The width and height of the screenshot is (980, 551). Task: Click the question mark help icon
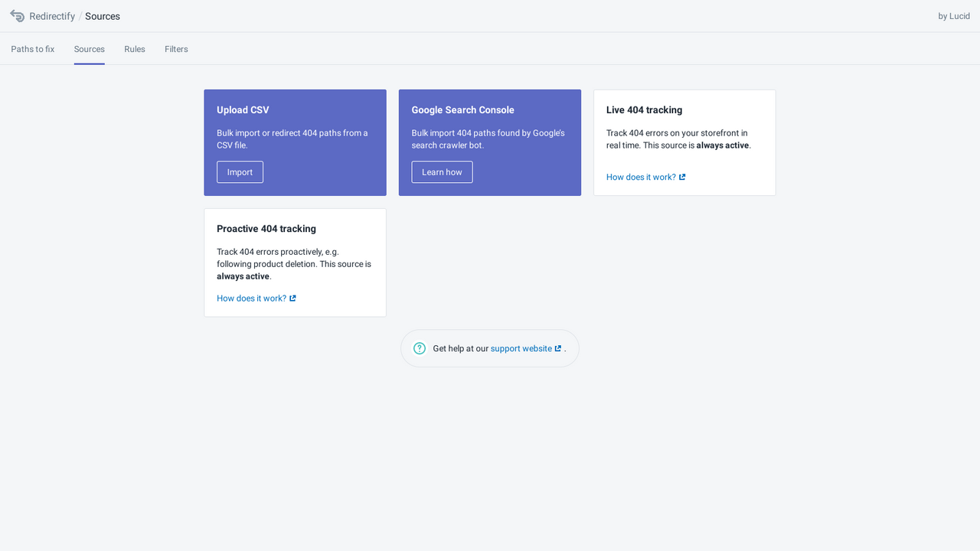(419, 347)
